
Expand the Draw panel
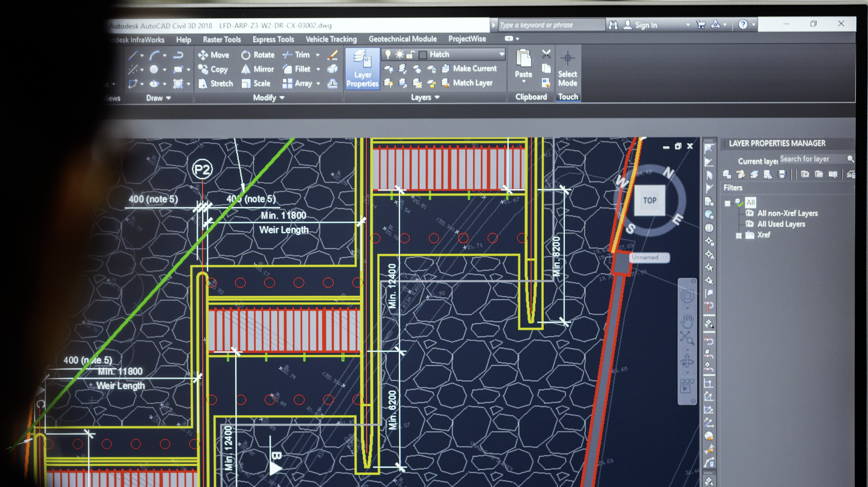(159, 98)
